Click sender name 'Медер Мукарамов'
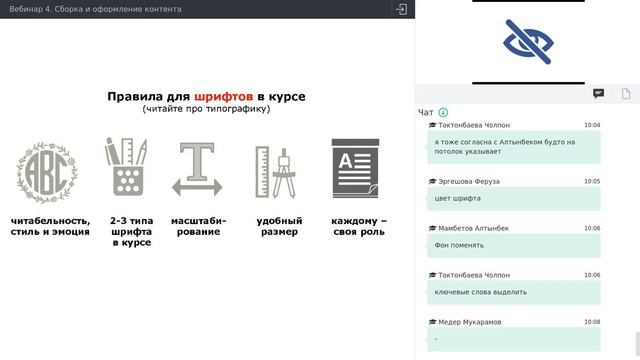 point(470,322)
